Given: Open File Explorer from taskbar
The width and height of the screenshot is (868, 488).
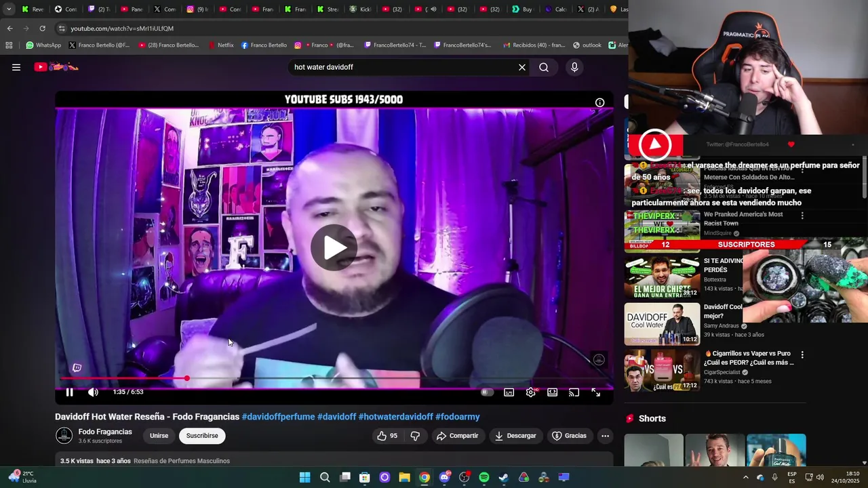Looking at the screenshot, I should pos(404,477).
